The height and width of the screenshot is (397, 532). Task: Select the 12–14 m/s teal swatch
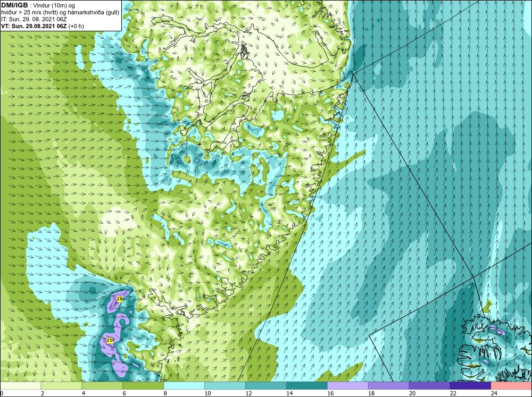coord(265,386)
